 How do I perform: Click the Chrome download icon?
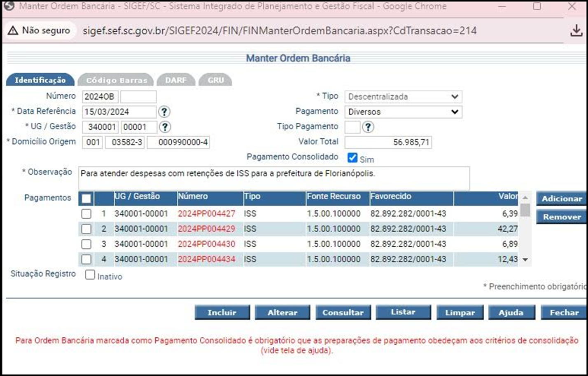[x=576, y=30]
